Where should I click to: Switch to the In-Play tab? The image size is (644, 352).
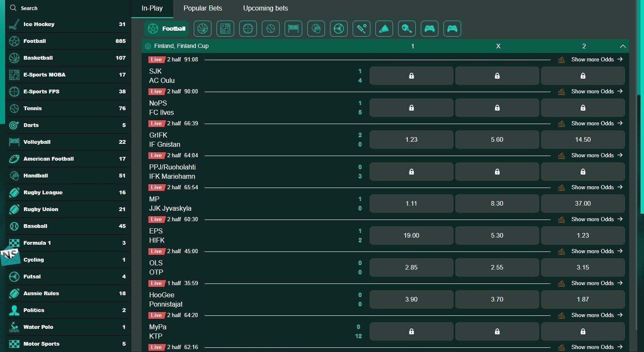tap(152, 8)
